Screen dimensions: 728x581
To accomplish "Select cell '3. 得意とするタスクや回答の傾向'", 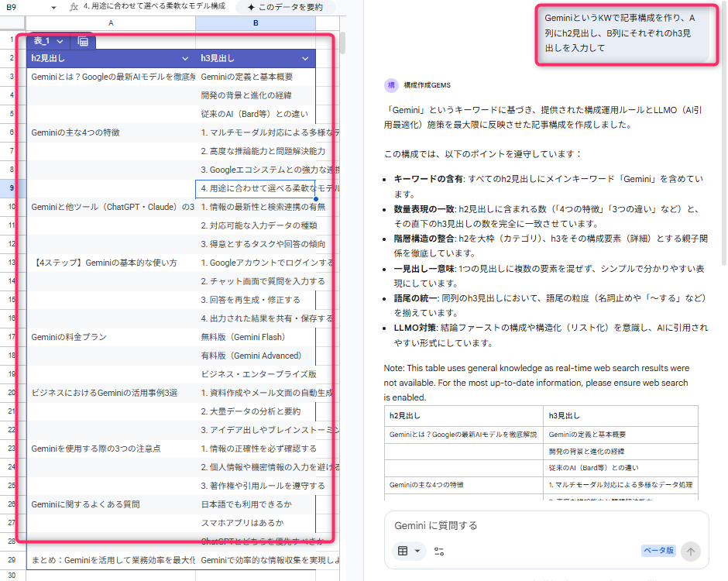I will pyautogui.click(x=256, y=244).
